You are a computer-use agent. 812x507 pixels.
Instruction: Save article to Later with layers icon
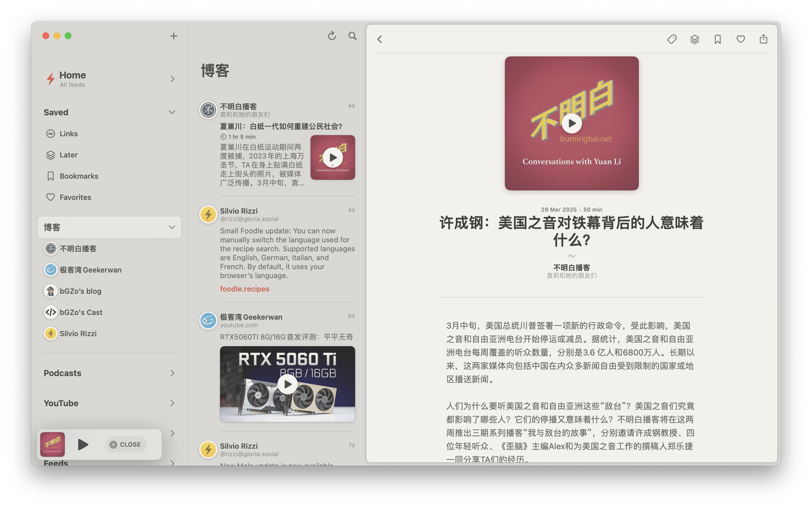[695, 39]
